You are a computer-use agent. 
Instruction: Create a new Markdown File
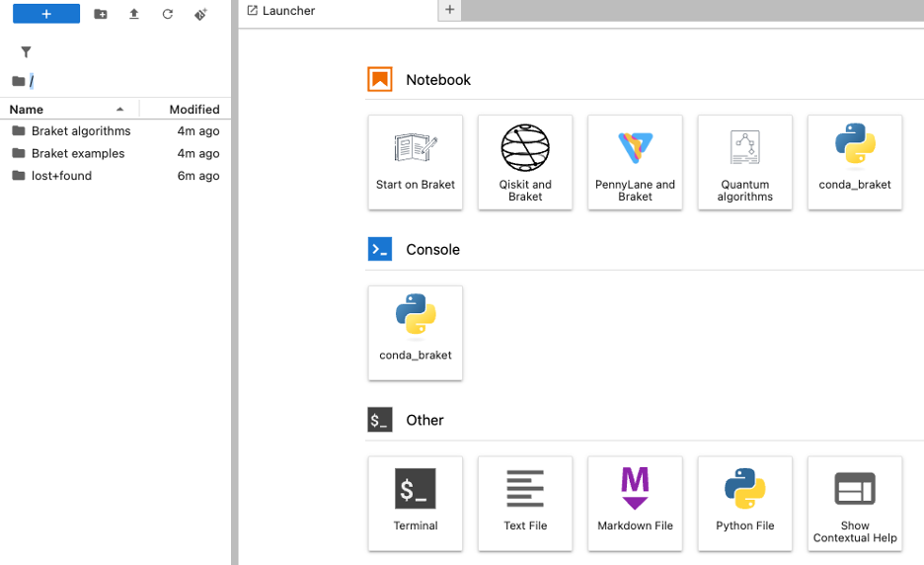tap(635, 503)
